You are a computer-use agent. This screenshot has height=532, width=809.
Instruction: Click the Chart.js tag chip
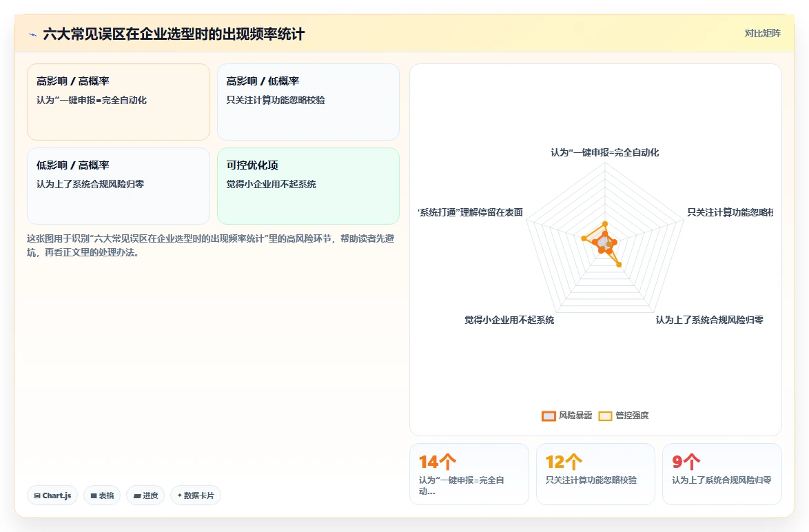point(52,495)
